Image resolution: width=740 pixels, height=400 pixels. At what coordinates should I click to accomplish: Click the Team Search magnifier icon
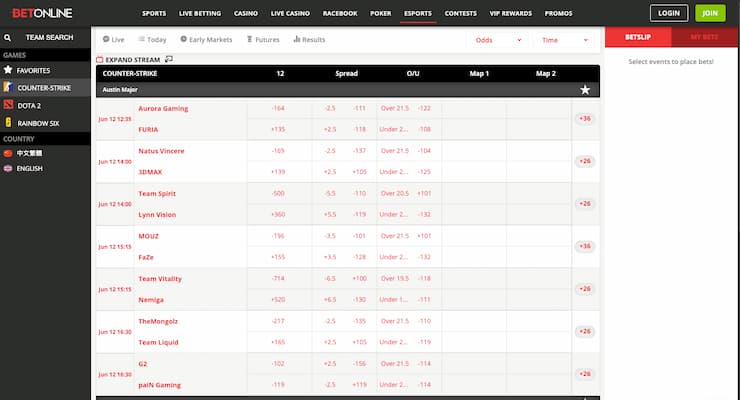coord(7,37)
